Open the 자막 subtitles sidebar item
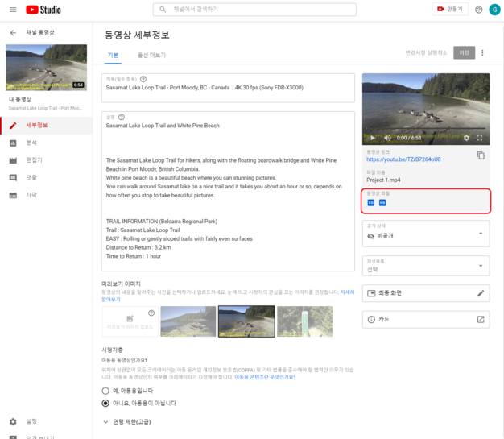The height and width of the screenshot is (439, 504). coord(31,195)
